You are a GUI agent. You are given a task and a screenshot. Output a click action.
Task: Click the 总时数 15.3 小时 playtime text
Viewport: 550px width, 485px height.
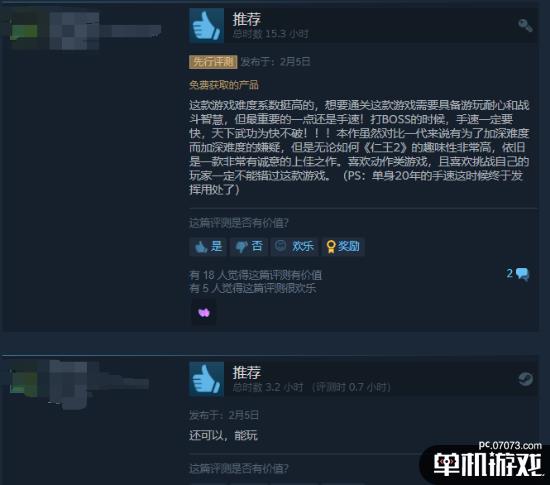click(270, 34)
